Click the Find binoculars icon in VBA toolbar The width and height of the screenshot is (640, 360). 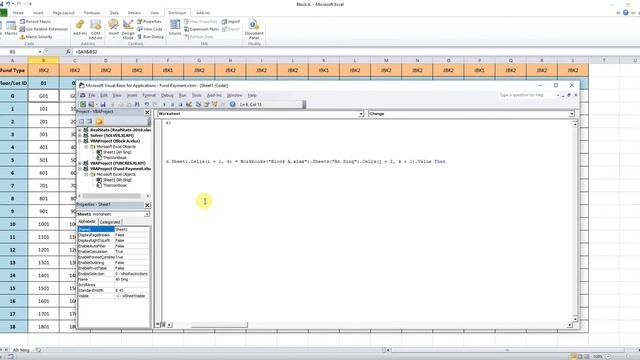click(137, 104)
